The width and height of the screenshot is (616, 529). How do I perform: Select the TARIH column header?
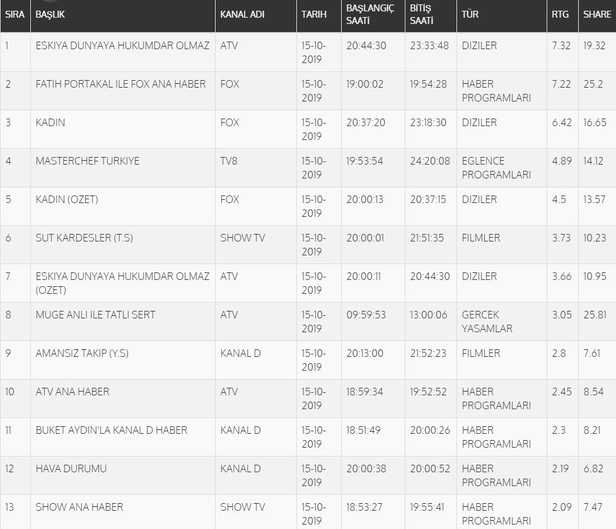point(312,16)
